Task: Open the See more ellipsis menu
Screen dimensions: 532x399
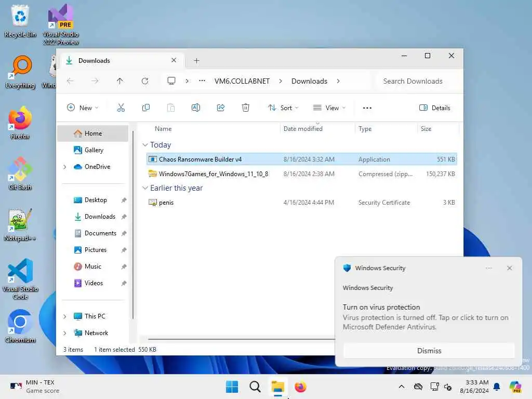Action: (x=367, y=108)
